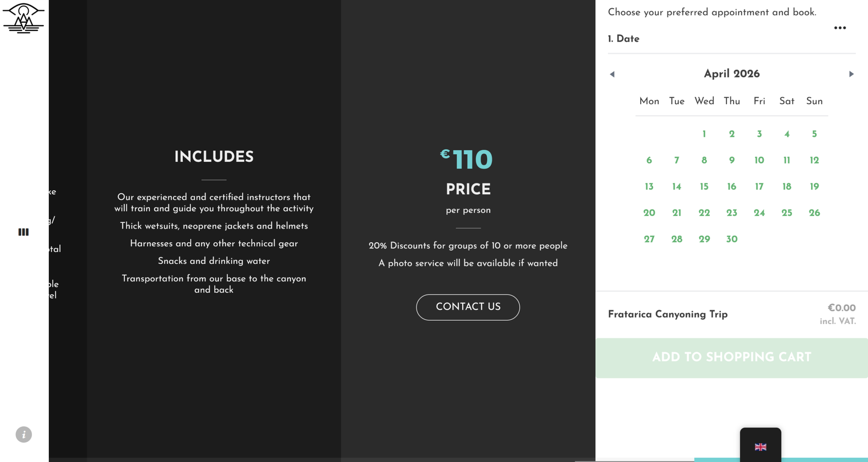Open the three-dots options menu
Screen dimensions: 868x462
840,28
